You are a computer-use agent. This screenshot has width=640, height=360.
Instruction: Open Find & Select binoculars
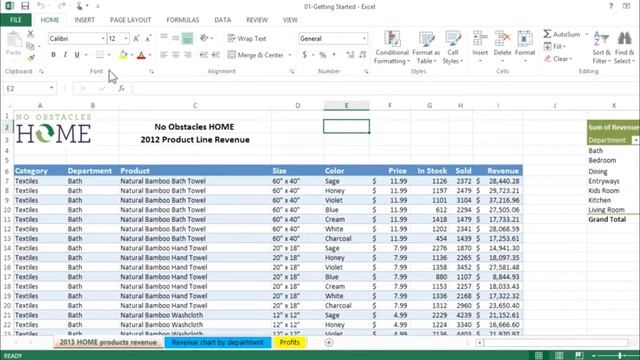(x=624, y=48)
